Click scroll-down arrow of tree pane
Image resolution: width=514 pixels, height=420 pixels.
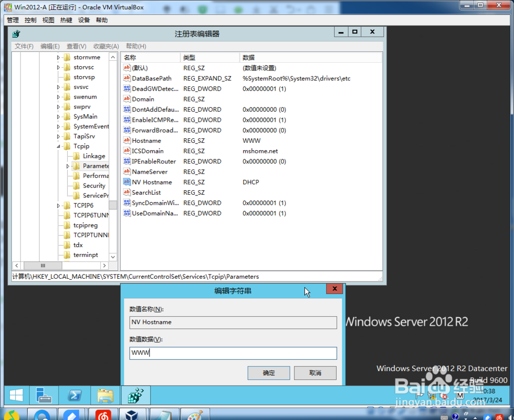(113, 257)
